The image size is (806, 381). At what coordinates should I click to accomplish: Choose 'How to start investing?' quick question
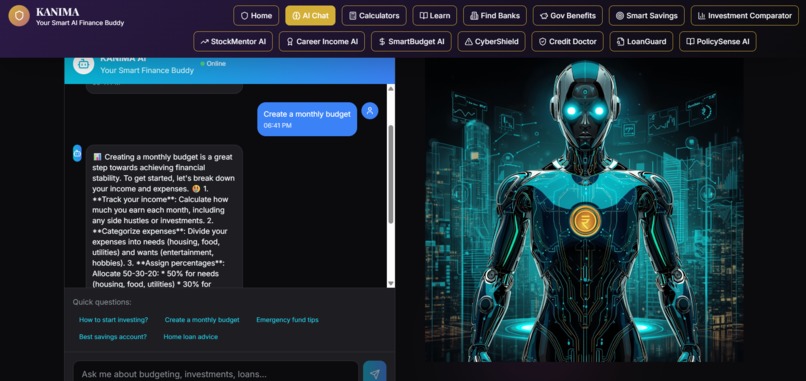point(114,320)
